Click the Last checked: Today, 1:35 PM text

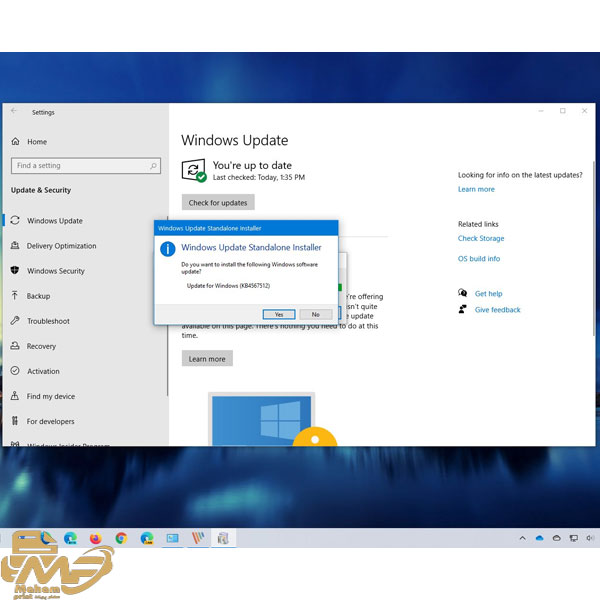click(259, 177)
